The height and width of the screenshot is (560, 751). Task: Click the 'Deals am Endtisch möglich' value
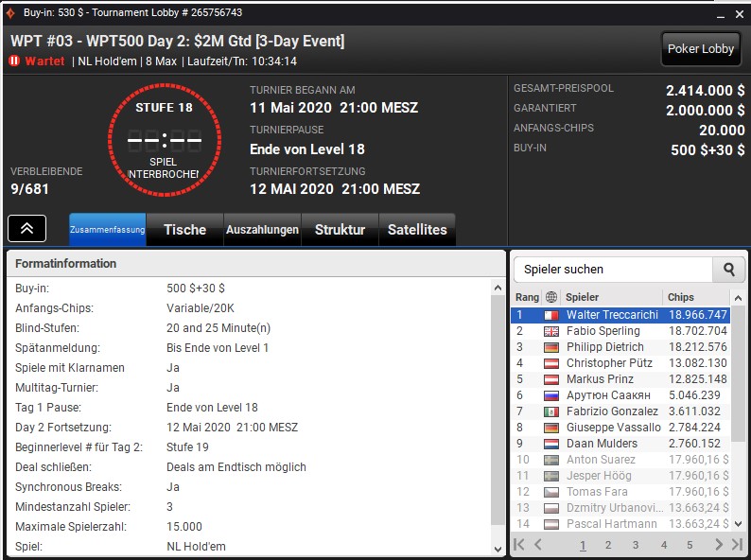click(x=236, y=467)
